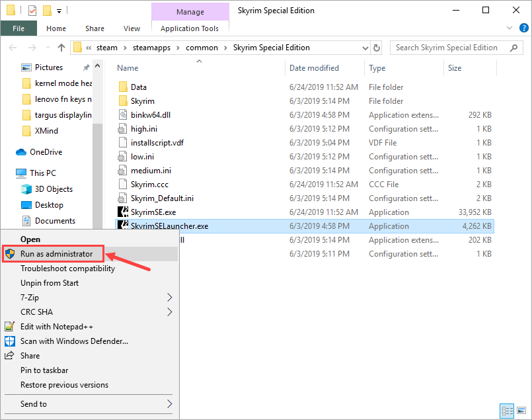The image size is (532, 420).
Task: Click the Refresh button beside address bar
Action: tap(377, 48)
